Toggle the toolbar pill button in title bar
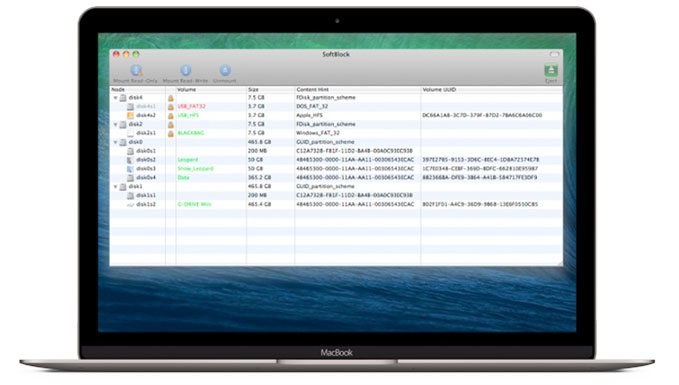Image resolution: width=679 pixels, height=385 pixels. [554, 55]
